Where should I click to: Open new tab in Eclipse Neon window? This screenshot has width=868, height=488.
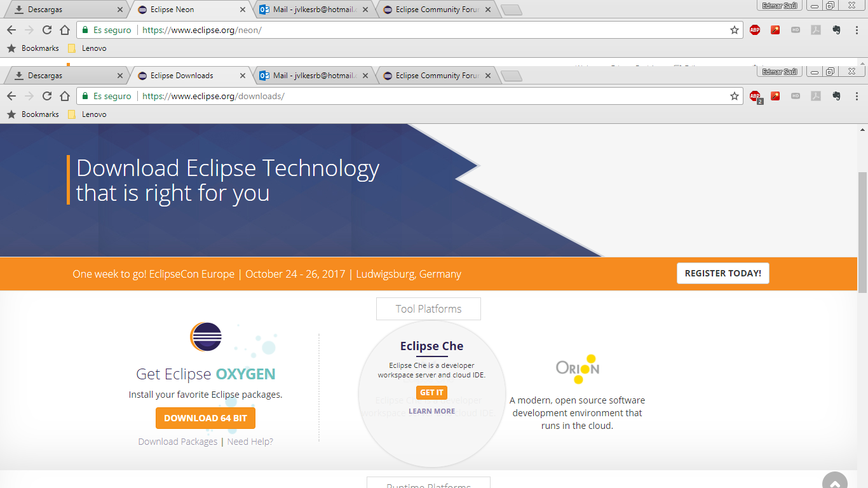(x=512, y=10)
